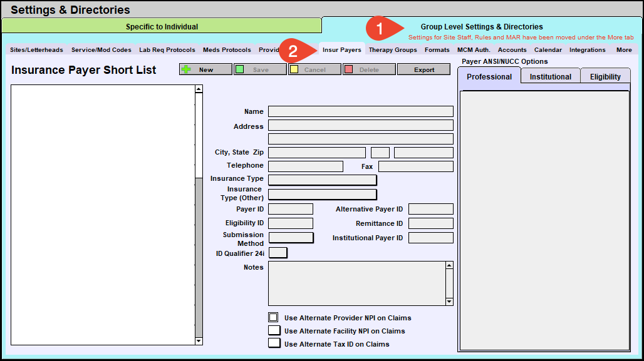Image resolution: width=644 pixels, height=361 pixels.
Task: Click the Save button with green square
Action: point(260,69)
